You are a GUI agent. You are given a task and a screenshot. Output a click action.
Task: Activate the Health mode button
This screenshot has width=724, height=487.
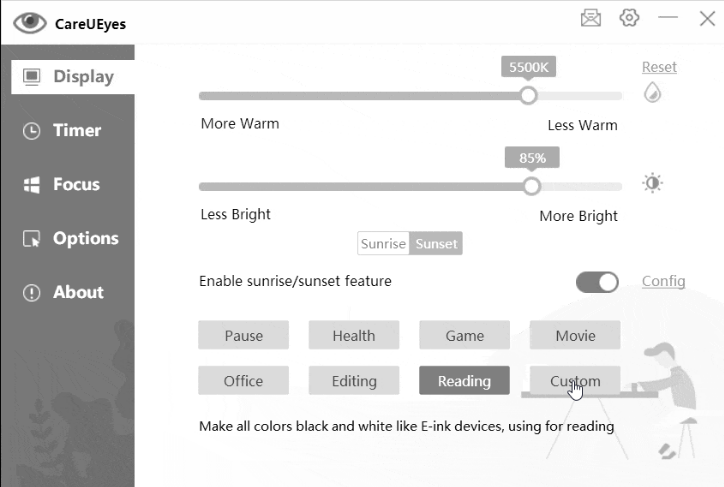coord(354,335)
